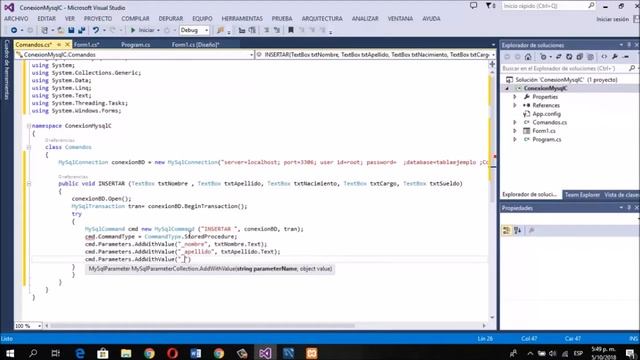Image resolution: width=640 pixels, height=360 pixels.
Task: Click the View Code icon in Solution Explorer
Action: tap(604, 57)
